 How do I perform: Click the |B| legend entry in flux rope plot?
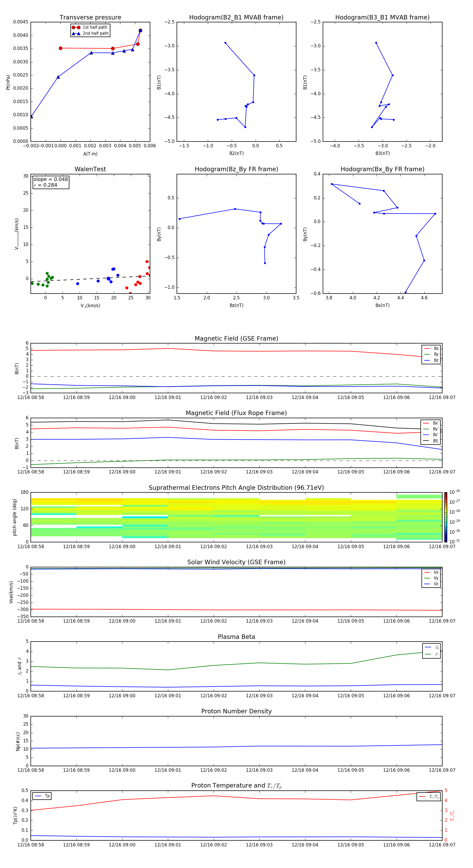click(x=431, y=441)
